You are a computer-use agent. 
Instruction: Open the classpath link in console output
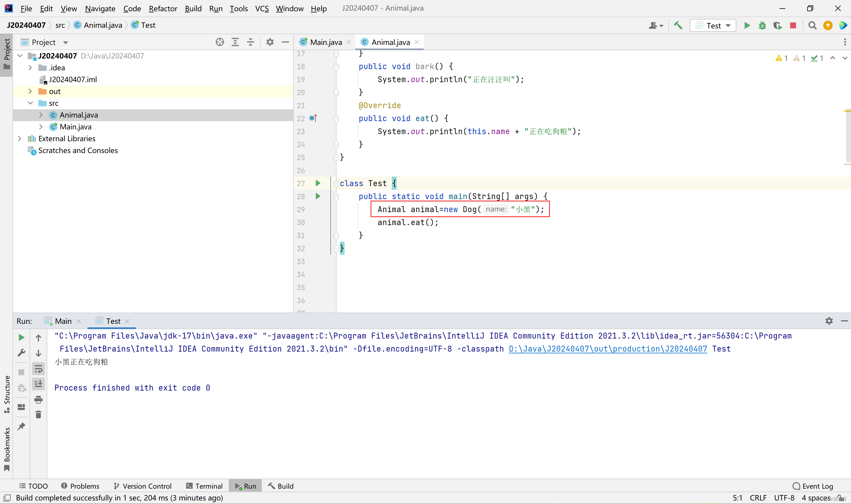[x=608, y=349]
